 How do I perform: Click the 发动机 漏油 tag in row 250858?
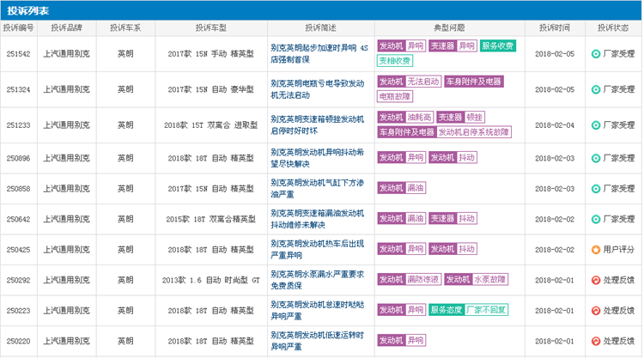[401, 188]
